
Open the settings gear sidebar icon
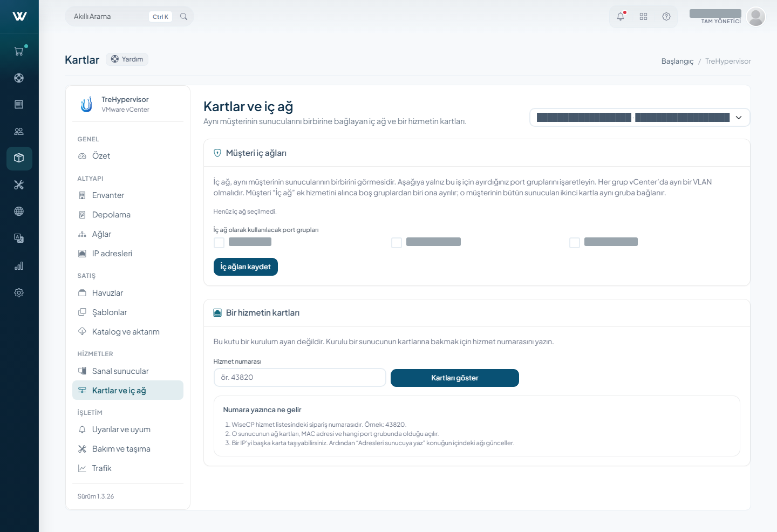pyautogui.click(x=19, y=292)
